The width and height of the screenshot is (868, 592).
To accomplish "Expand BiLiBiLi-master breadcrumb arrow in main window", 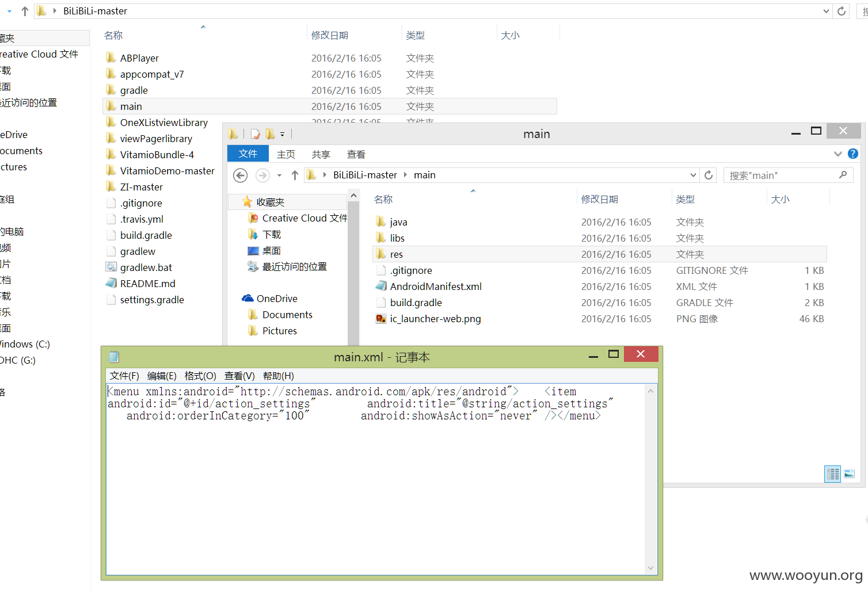I will coord(405,175).
